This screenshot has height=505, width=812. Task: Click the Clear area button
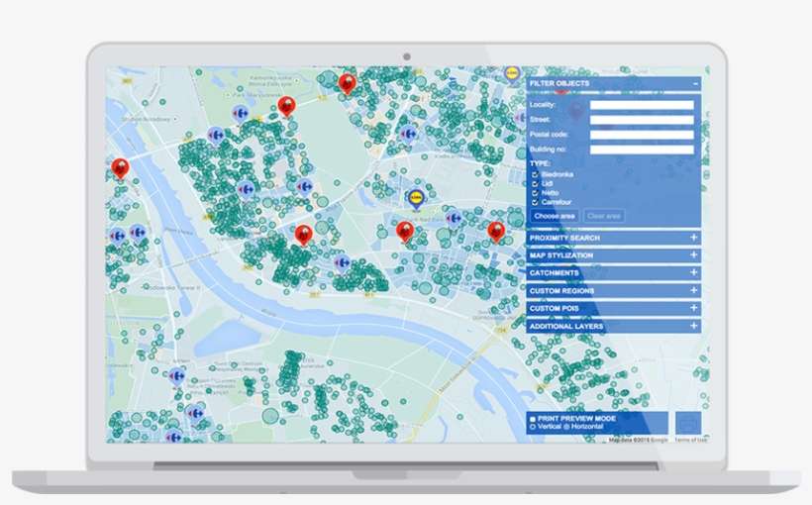point(604,216)
